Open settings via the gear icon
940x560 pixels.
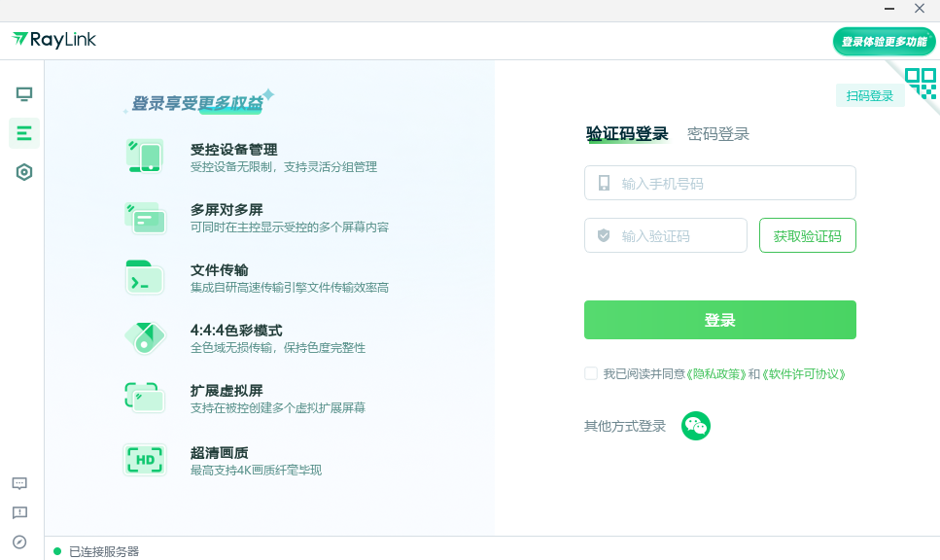pos(23,172)
